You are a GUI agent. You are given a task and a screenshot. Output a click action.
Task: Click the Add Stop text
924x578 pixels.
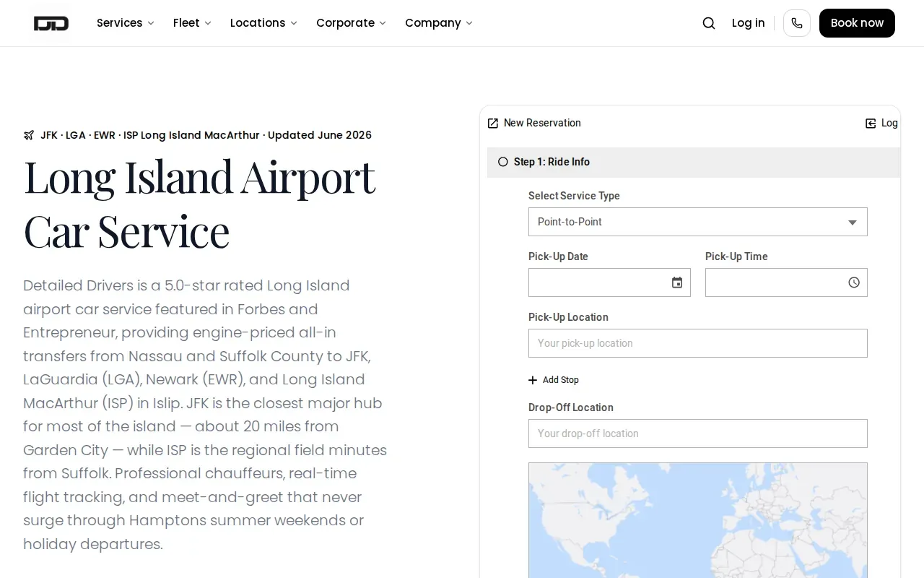[561, 380]
